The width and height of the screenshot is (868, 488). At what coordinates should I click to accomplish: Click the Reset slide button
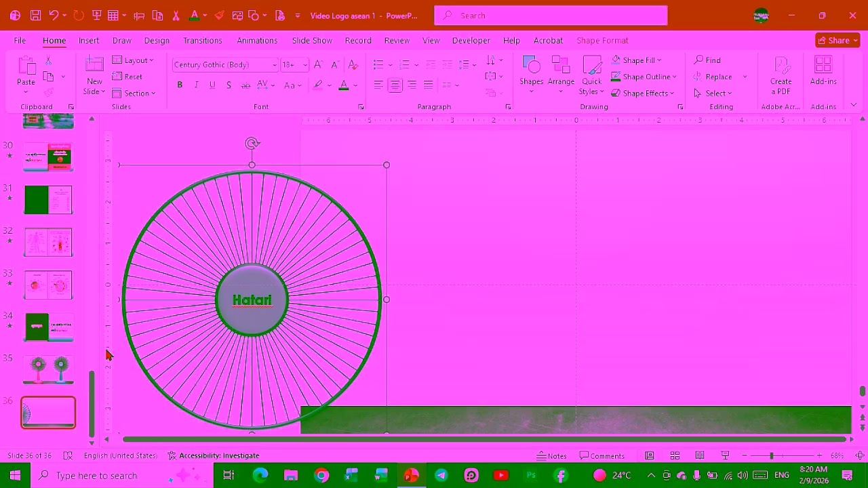127,77
